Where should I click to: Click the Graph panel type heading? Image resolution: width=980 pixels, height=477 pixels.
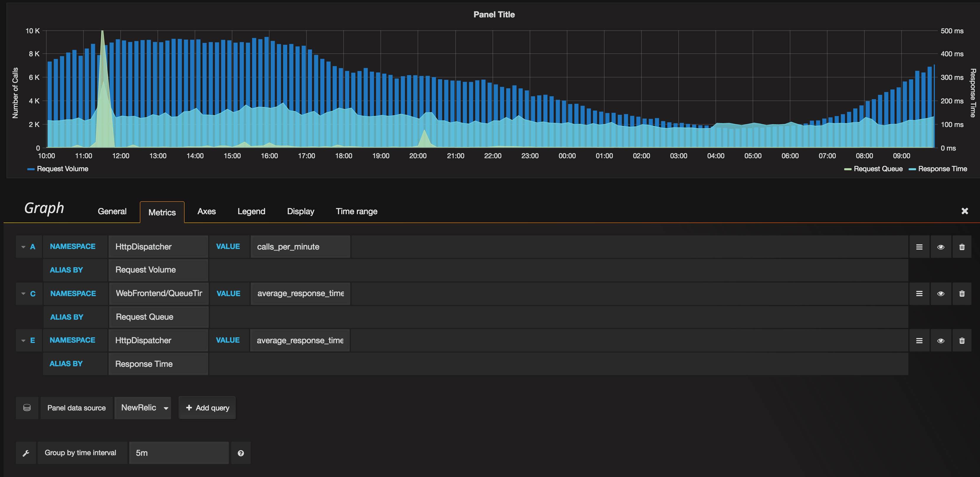44,208
